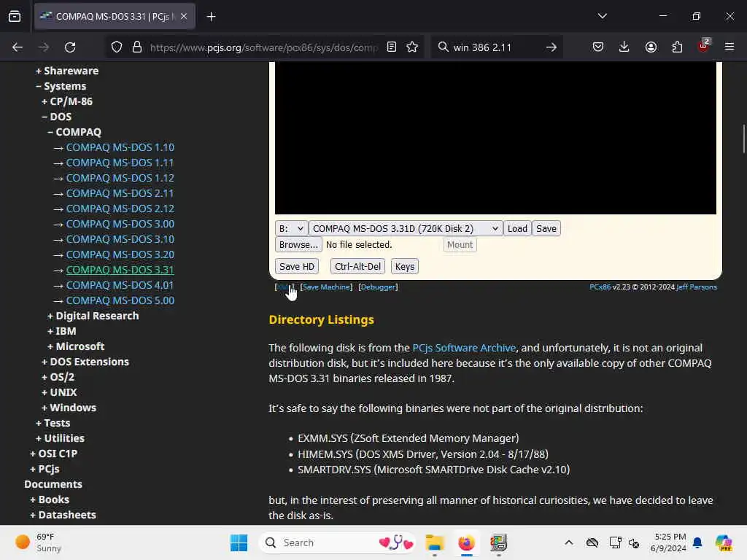This screenshot has width=747, height=560.
Task: Open the list all tabs dropdown
Action: (x=602, y=16)
